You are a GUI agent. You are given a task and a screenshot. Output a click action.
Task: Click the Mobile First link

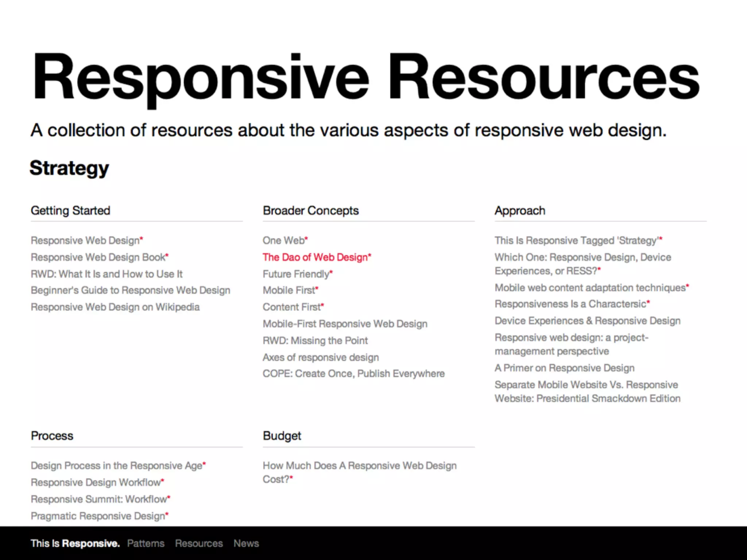(x=289, y=291)
